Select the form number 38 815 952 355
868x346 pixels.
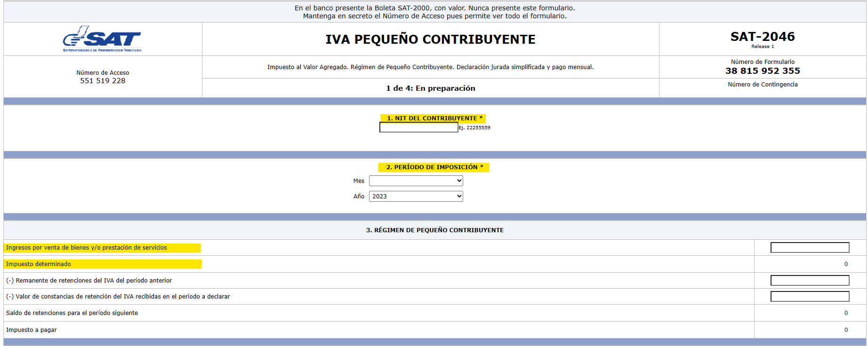click(x=763, y=71)
